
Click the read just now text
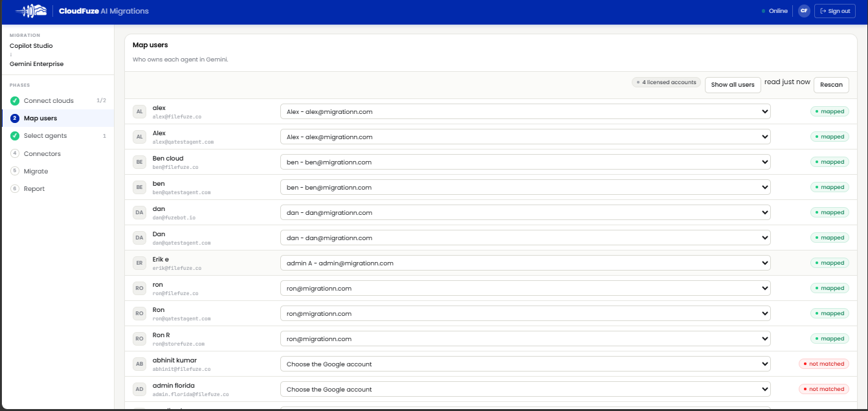point(787,82)
